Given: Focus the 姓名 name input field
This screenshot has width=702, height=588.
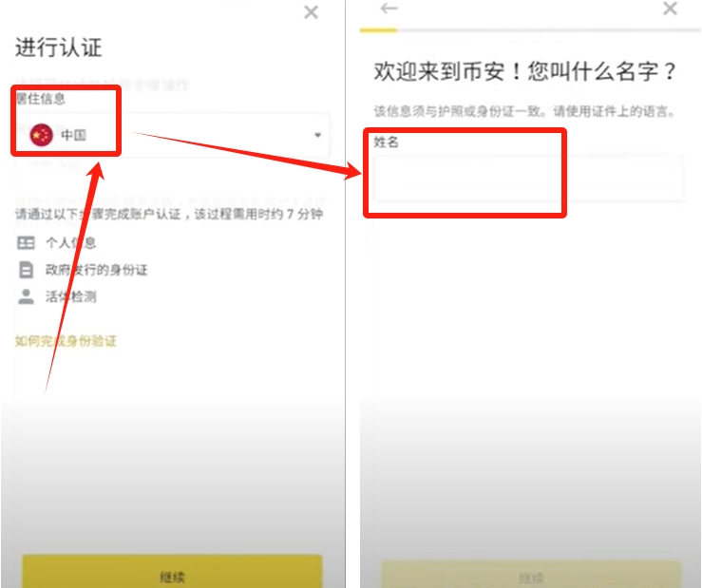Looking at the screenshot, I should click(529, 179).
